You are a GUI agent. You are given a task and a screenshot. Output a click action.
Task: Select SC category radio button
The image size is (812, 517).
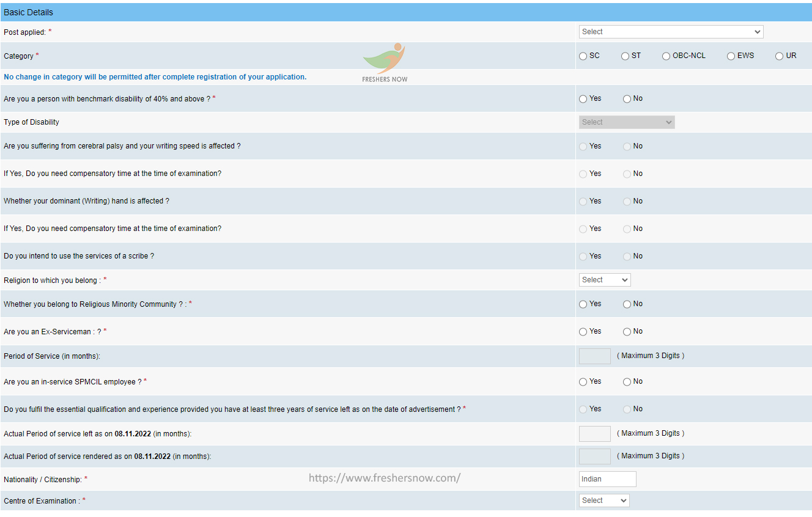pos(583,56)
